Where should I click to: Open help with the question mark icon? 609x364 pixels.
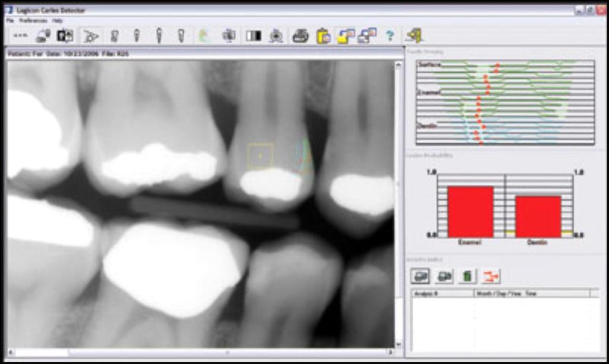(390, 36)
